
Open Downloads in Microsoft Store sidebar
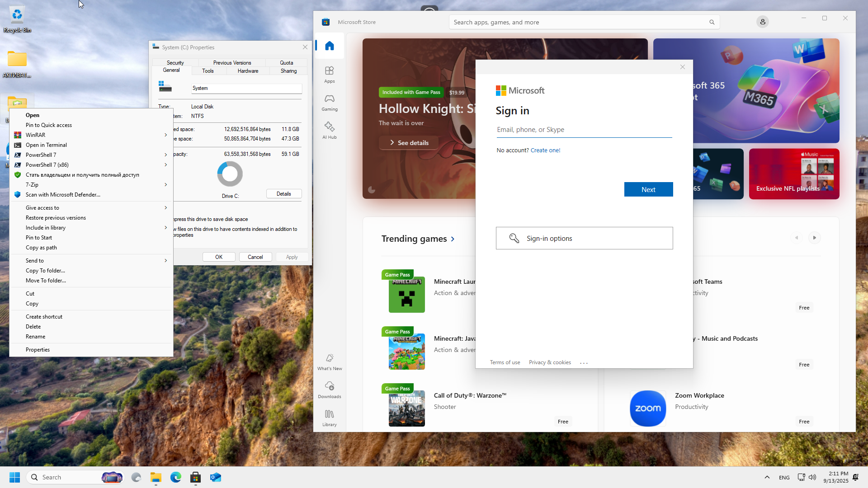[330, 390]
